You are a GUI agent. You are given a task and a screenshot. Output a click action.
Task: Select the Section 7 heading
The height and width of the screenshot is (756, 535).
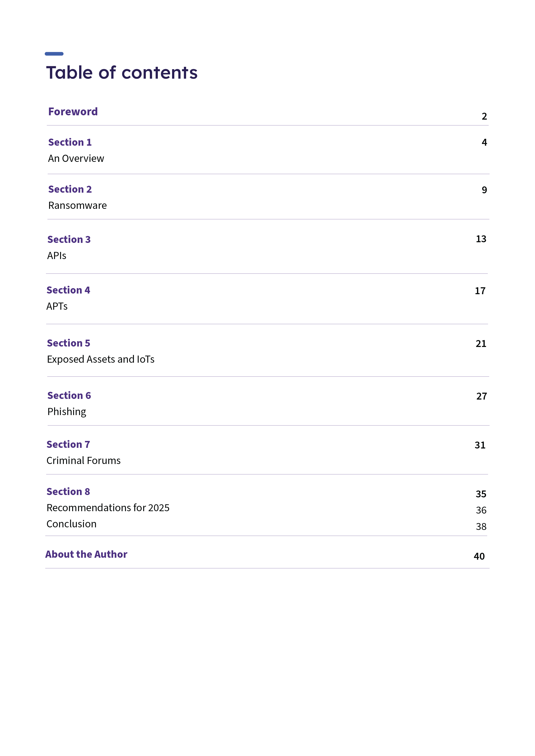(x=68, y=445)
